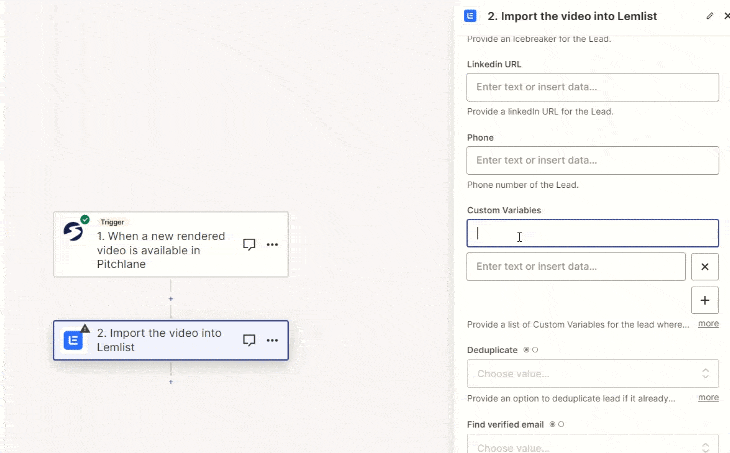Remove the custom variable row with X

pyautogui.click(x=705, y=267)
